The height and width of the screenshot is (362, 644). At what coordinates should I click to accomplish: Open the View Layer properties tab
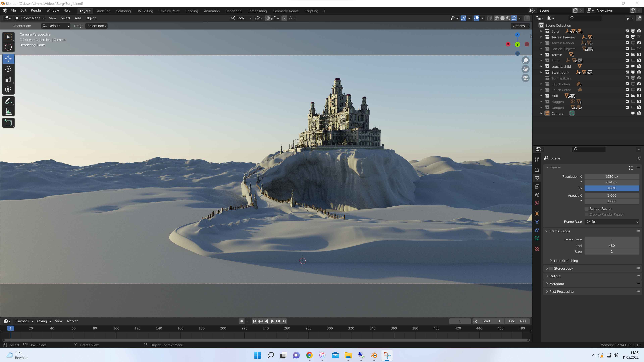[x=537, y=186]
